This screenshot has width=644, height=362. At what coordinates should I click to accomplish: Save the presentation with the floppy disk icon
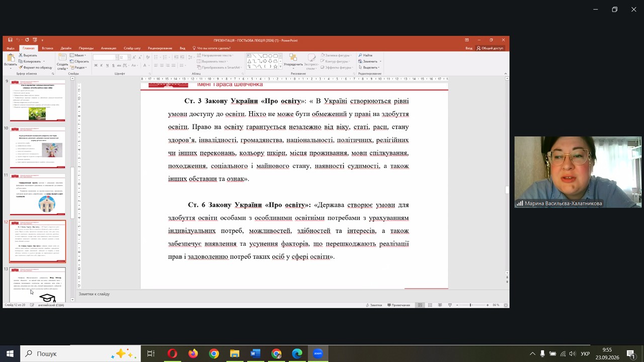(x=10, y=40)
